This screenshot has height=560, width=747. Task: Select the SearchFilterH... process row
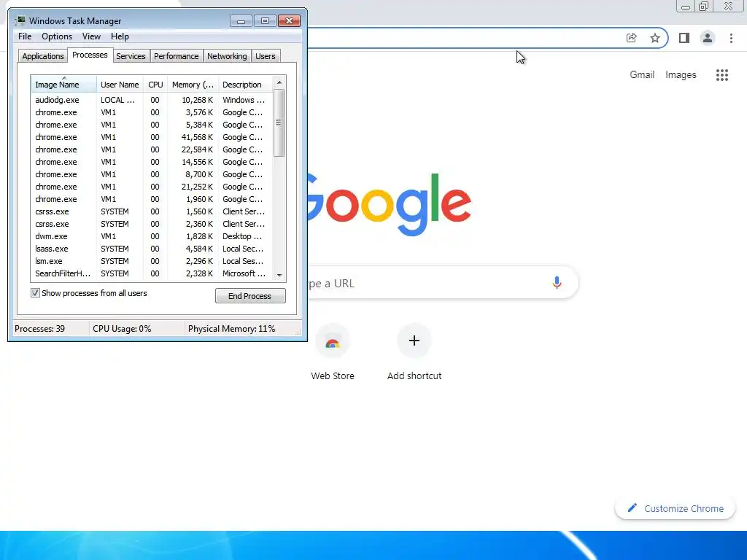tap(152, 273)
